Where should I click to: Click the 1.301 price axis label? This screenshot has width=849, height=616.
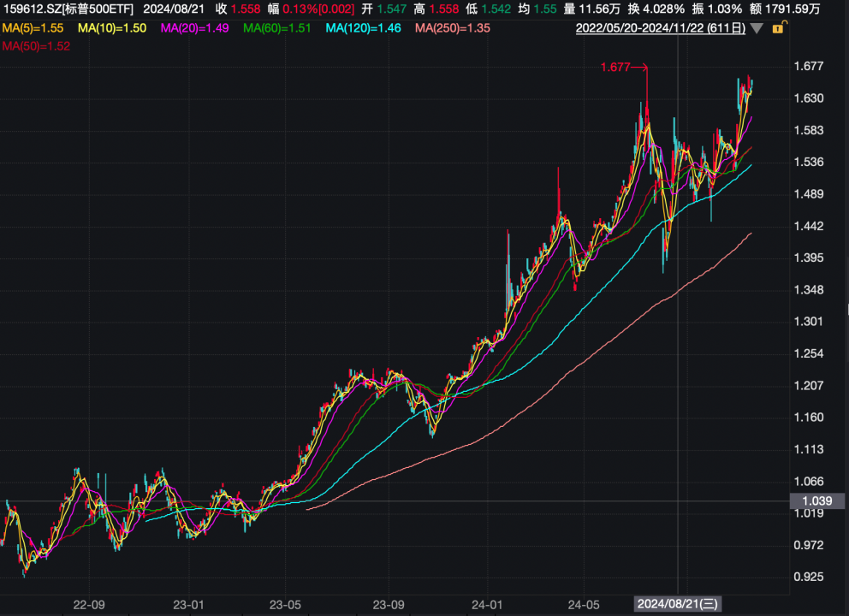coord(809,322)
